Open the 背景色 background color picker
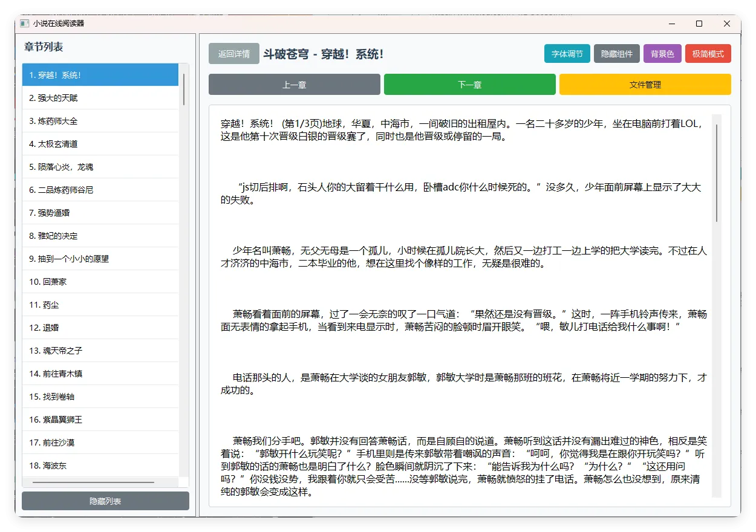This screenshot has height=532, width=756. click(x=662, y=53)
